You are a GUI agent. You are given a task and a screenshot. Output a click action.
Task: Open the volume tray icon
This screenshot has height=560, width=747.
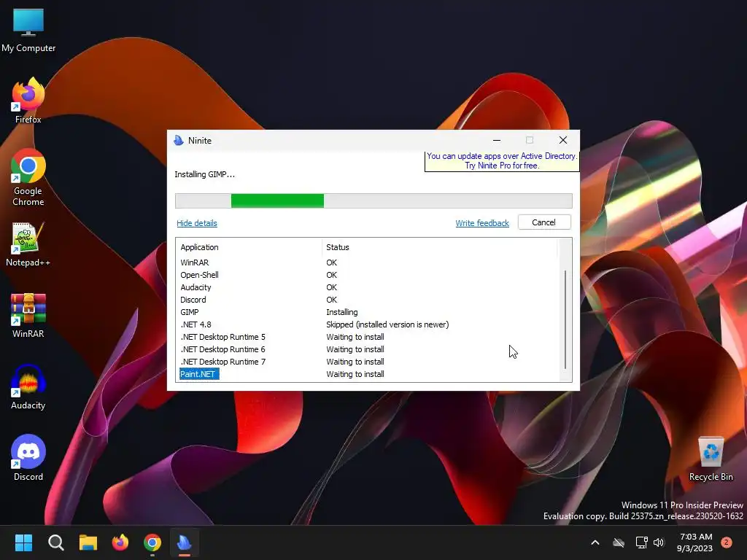(659, 542)
